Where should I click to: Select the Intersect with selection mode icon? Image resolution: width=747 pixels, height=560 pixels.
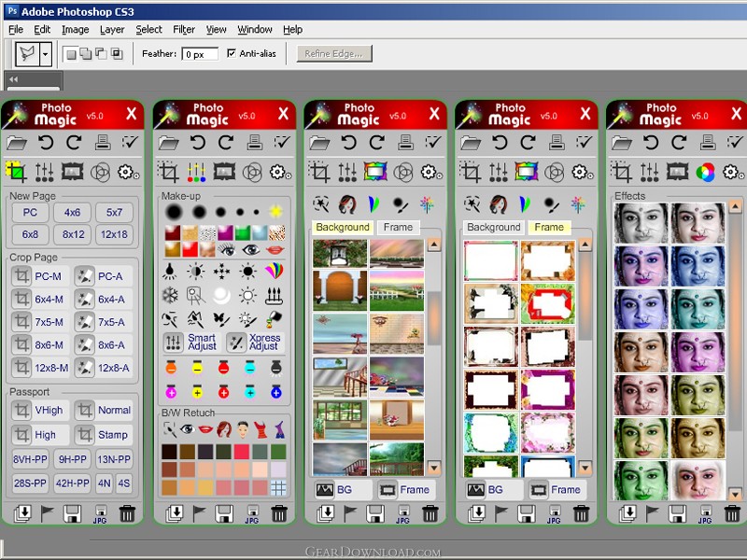(x=117, y=53)
